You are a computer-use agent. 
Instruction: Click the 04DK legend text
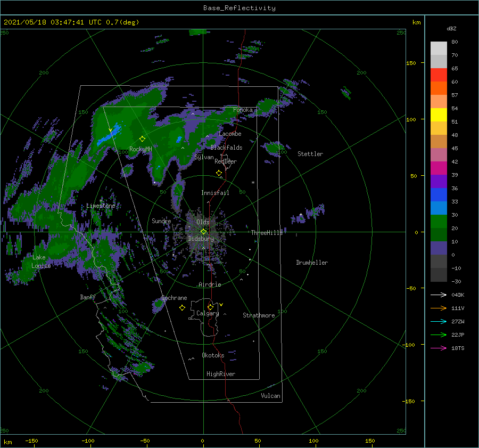458,295
